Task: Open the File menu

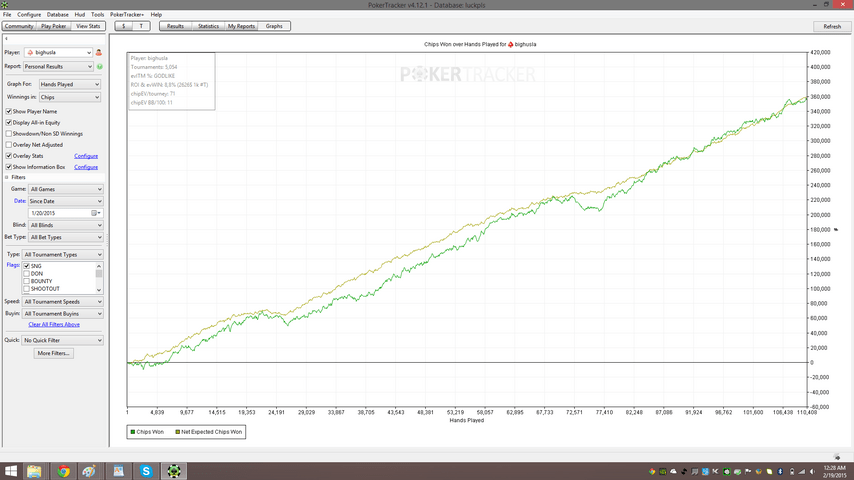Action: tap(7, 15)
